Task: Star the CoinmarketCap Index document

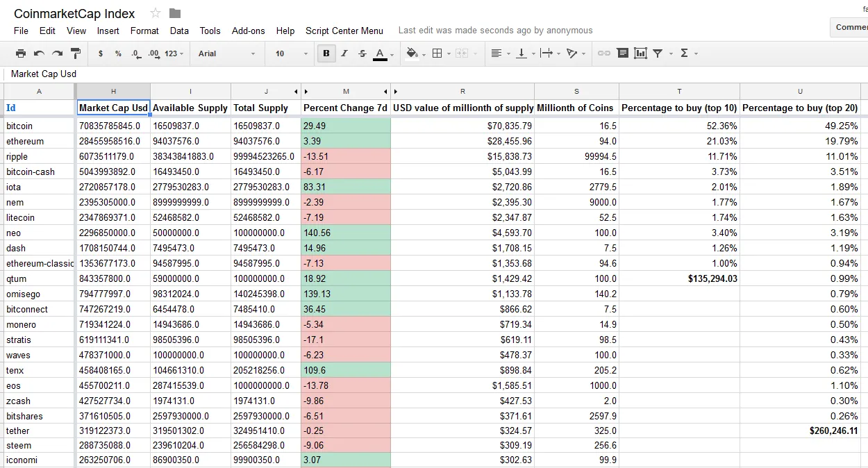Action: point(156,13)
